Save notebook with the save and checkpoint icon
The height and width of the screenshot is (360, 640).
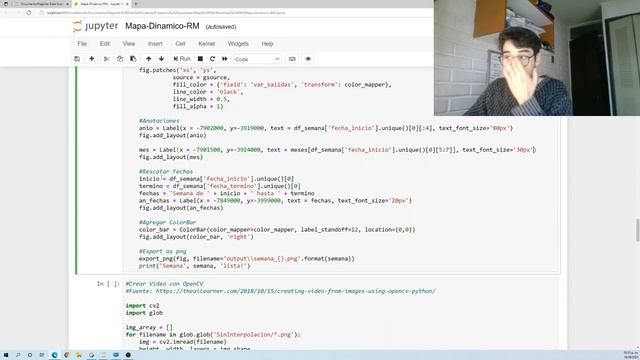[x=77, y=59]
